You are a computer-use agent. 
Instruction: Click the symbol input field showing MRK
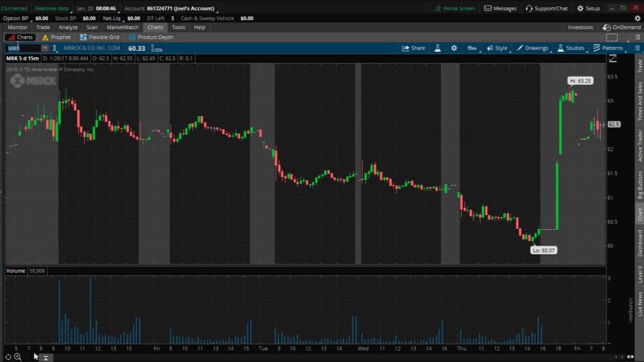click(x=24, y=48)
